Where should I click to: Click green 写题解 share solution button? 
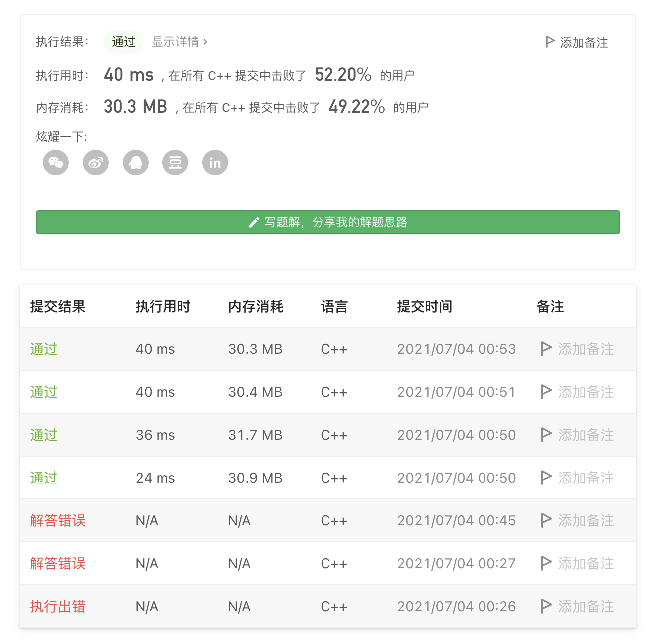point(327,222)
